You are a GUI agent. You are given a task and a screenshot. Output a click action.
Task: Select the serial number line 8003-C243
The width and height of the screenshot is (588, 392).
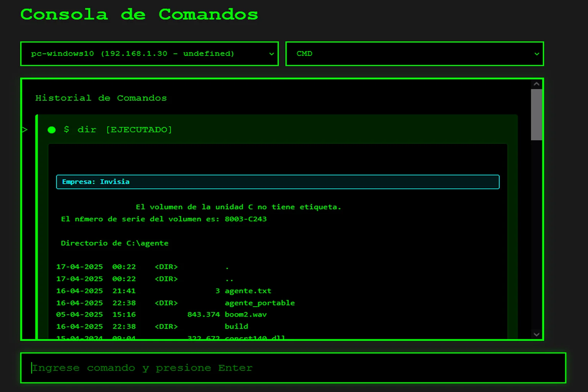pos(163,219)
